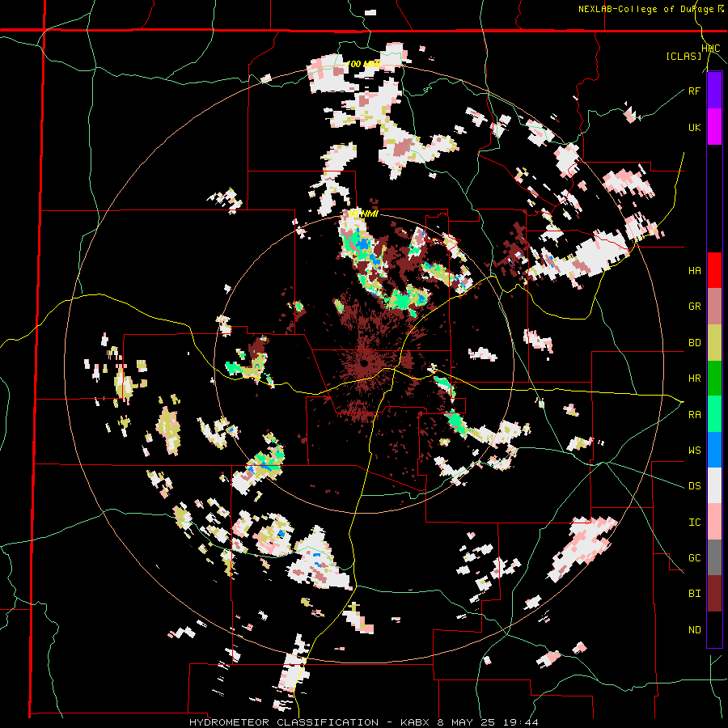Click the KABX radar site center point
Viewport: 728px width, 728px height.
[x=363, y=362]
